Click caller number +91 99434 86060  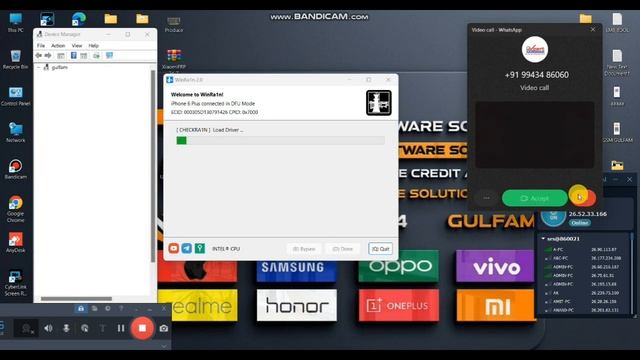(536, 75)
